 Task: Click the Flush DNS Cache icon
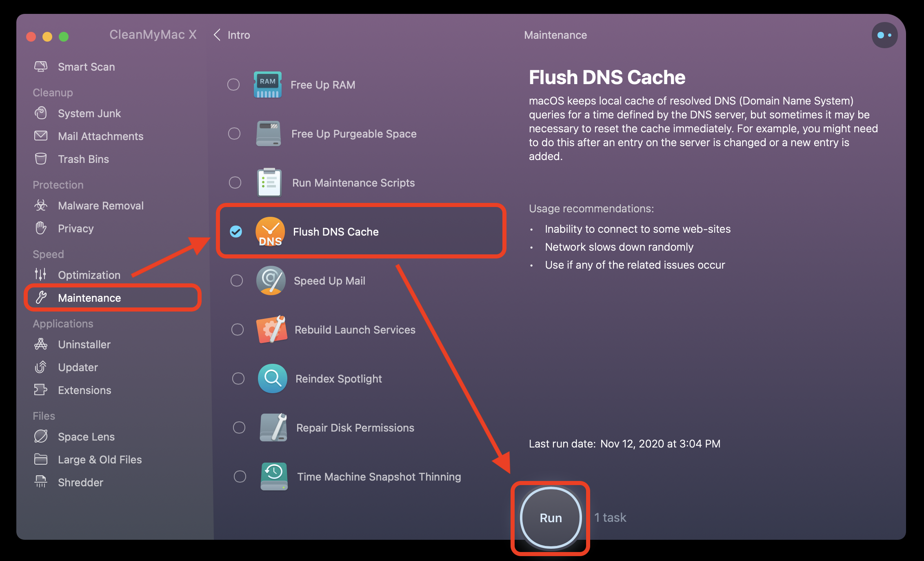coord(269,232)
